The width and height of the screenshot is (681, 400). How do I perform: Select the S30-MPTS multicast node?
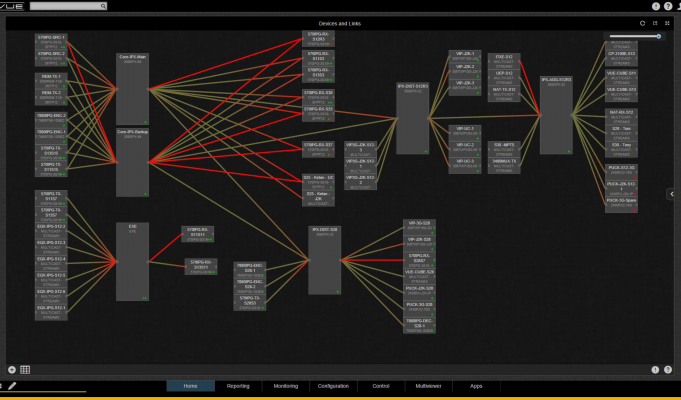tap(504, 149)
